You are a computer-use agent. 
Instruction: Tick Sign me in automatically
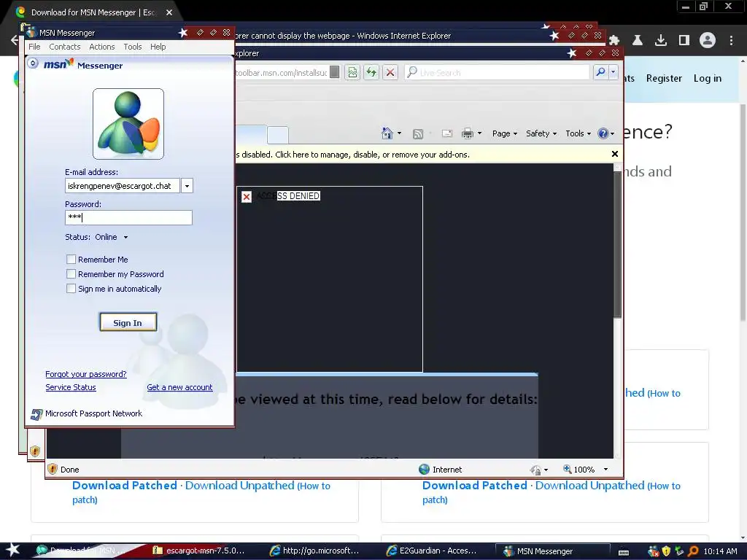point(71,289)
